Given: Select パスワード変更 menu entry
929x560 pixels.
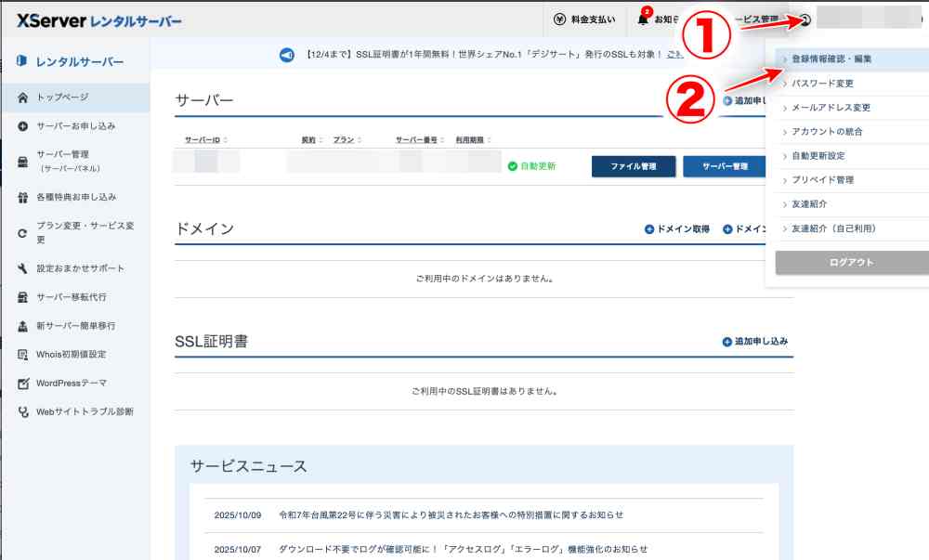Looking at the screenshot, I should [822, 84].
